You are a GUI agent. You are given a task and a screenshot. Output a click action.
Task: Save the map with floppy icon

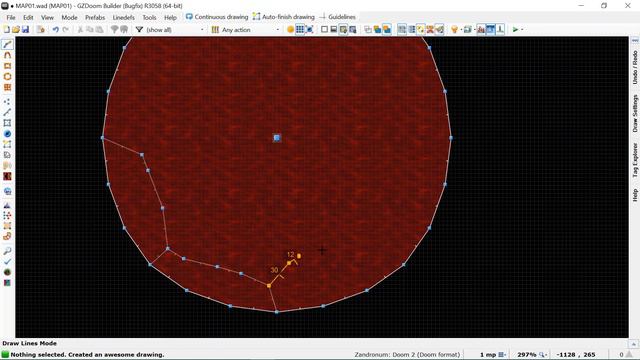tap(25, 29)
